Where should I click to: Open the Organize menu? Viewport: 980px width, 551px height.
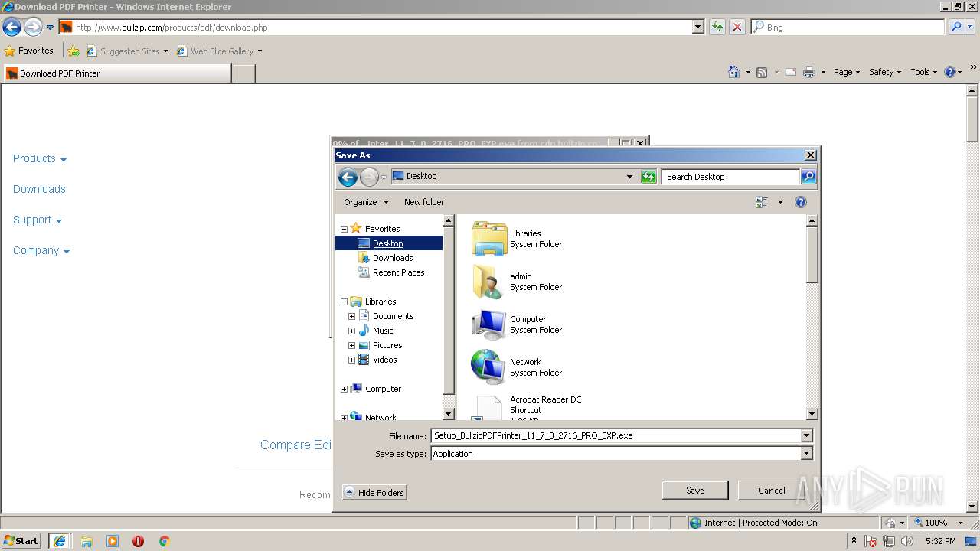[x=366, y=202]
